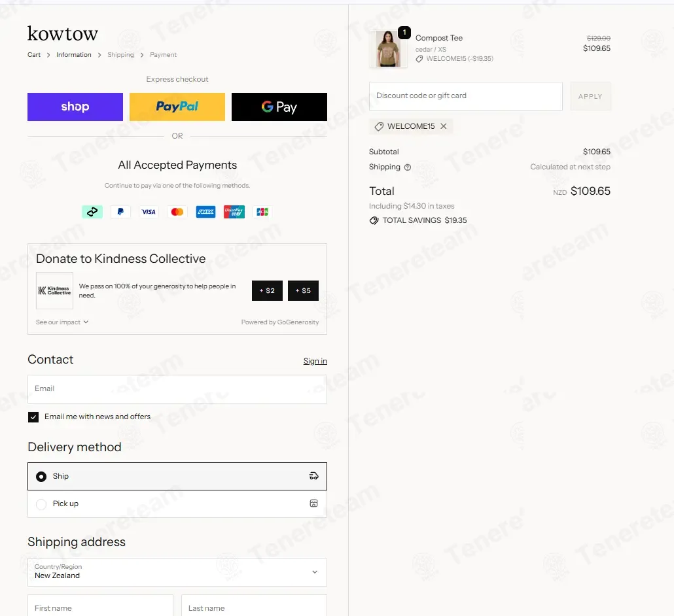Remove the WELCOME15 discount code
The height and width of the screenshot is (616, 674).
pos(444,126)
